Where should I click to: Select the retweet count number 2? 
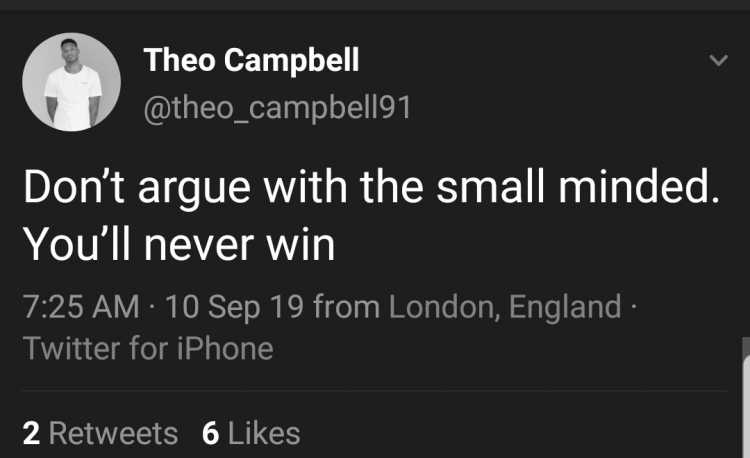tap(31, 433)
